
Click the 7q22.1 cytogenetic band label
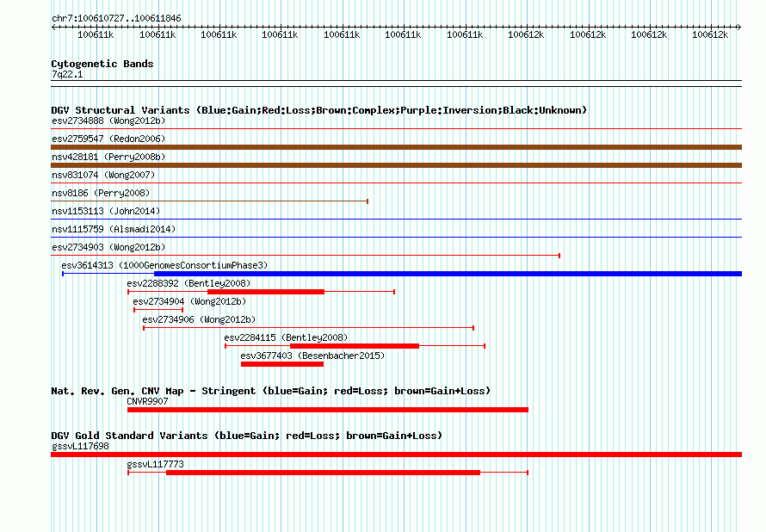click(67, 74)
